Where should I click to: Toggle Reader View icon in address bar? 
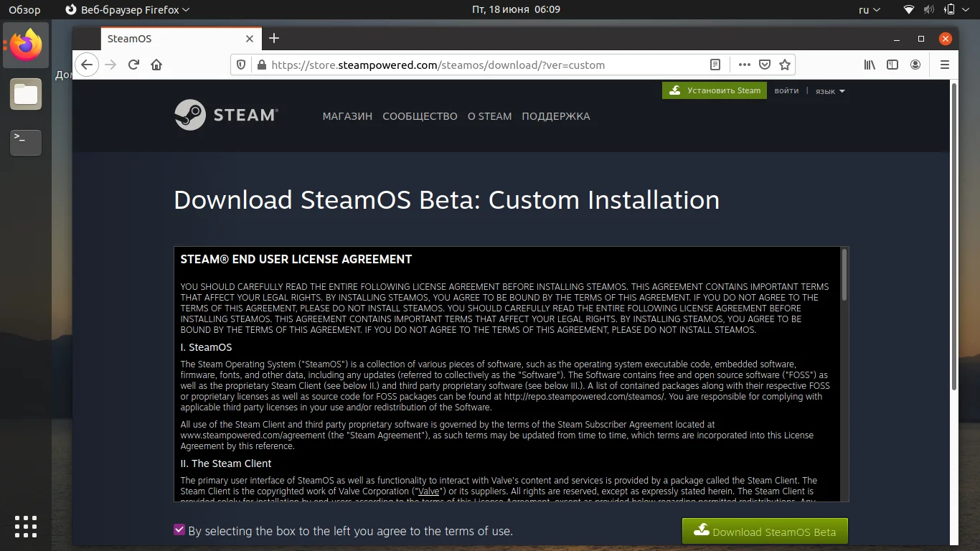(x=715, y=65)
